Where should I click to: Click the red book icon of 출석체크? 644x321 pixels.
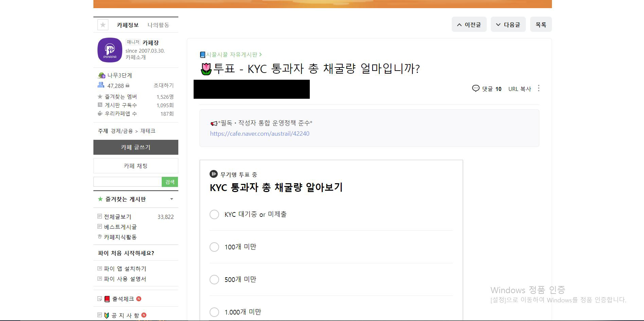107,299
